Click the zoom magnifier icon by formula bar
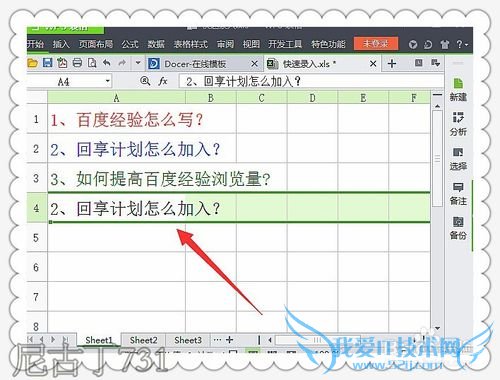This screenshot has width=500, height=380. (145, 81)
